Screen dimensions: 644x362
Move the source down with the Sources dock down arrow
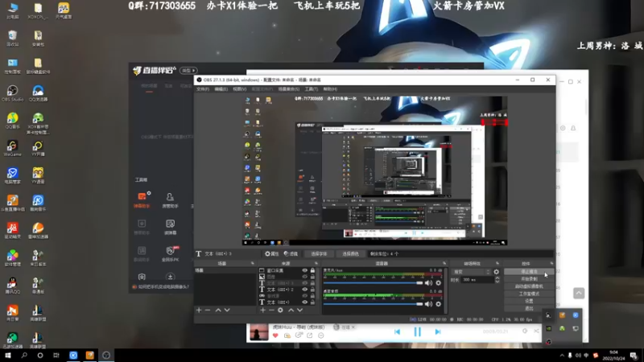[299, 311]
